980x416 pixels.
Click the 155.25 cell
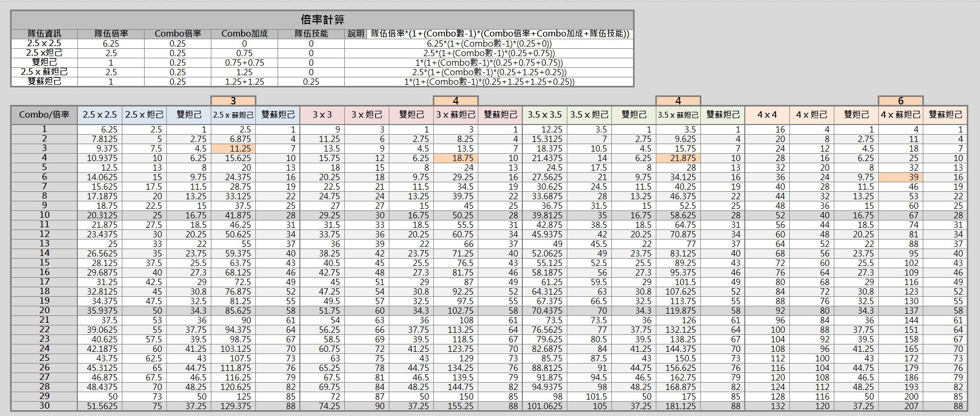click(x=456, y=406)
